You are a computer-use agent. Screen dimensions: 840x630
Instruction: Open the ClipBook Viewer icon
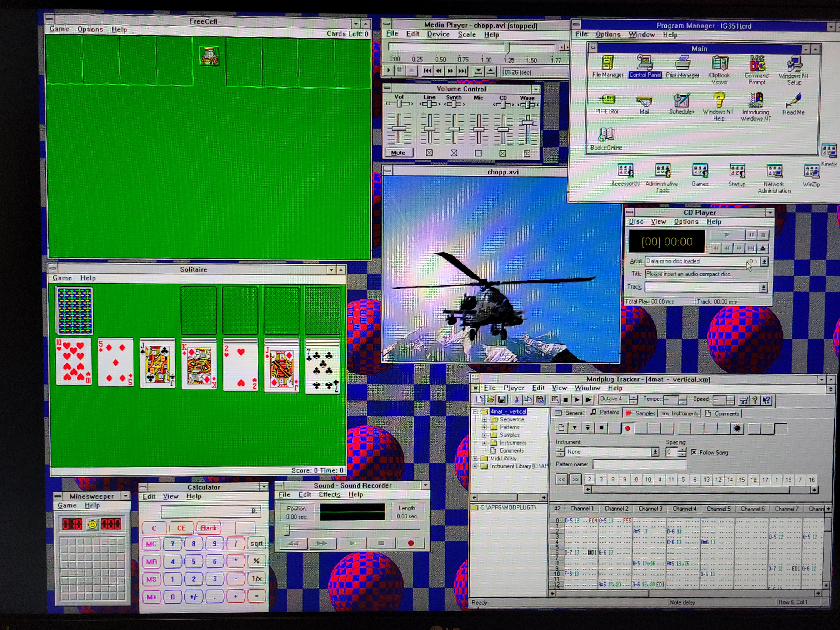click(x=720, y=63)
